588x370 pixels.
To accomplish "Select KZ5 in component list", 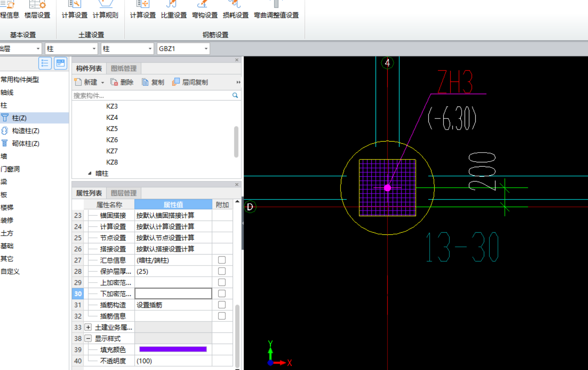I will click(x=112, y=128).
